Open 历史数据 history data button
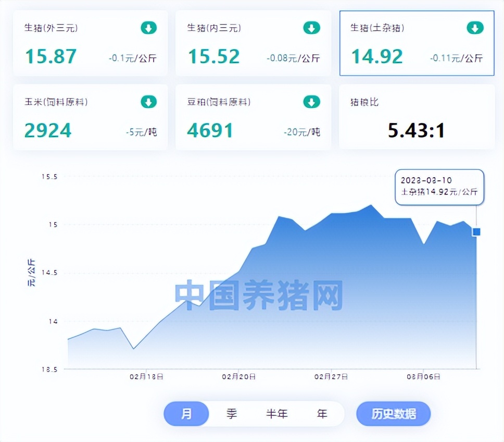Screen dimensions: 504x442 point(394,414)
